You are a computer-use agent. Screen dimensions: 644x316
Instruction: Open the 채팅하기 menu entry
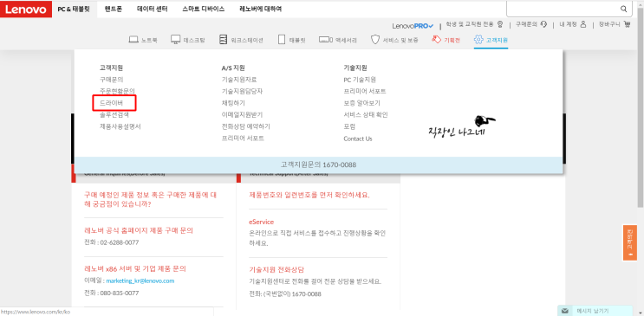[233, 103]
